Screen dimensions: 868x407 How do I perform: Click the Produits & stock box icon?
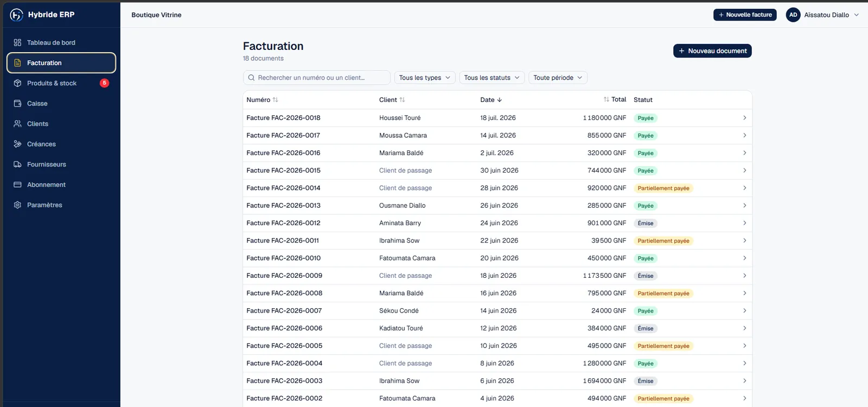[x=17, y=83]
